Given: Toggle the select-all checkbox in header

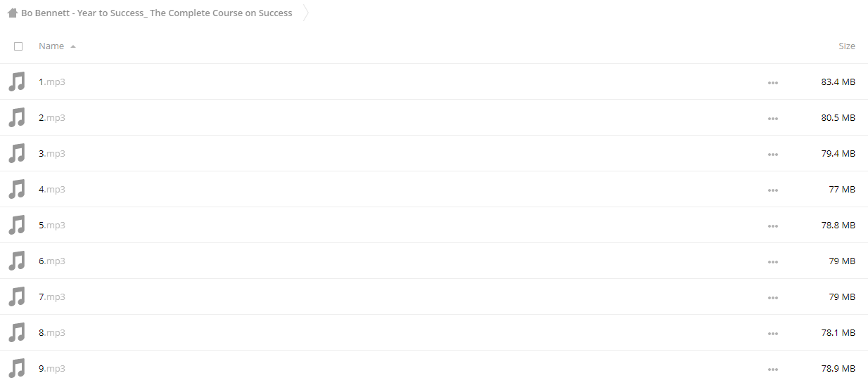Looking at the screenshot, I should pyautogui.click(x=18, y=46).
